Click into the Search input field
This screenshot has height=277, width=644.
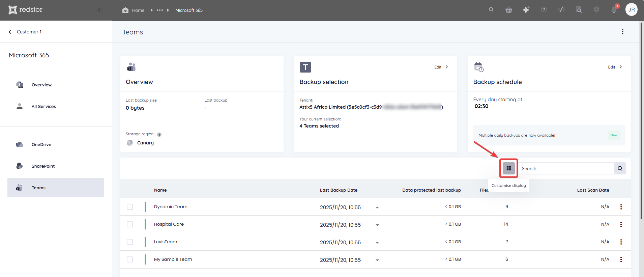tap(566, 168)
